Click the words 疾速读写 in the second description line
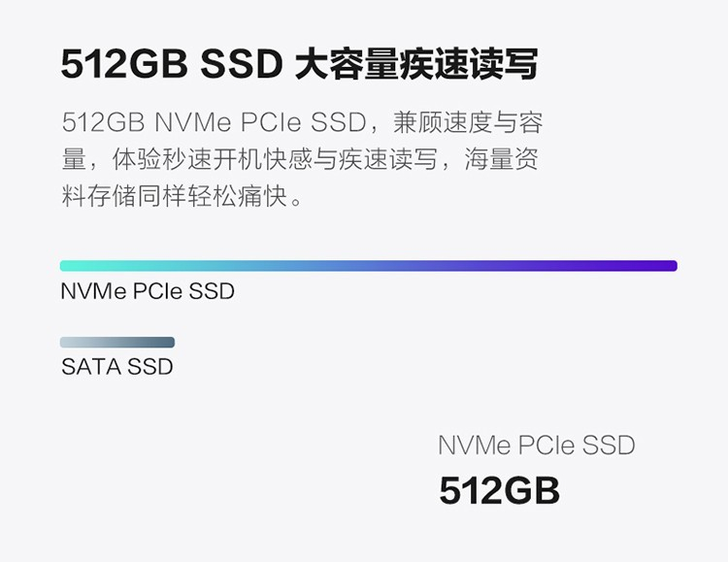The image size is (728, 562). pyautogui.click(x=388, y=159)
